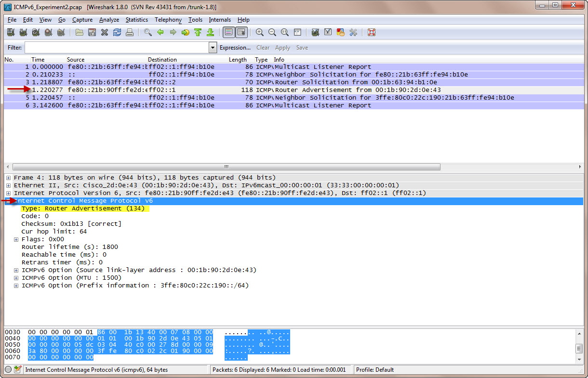The image size is (588, 378).
Task: Open the Filter history dropdown
Action: [213, 48]
